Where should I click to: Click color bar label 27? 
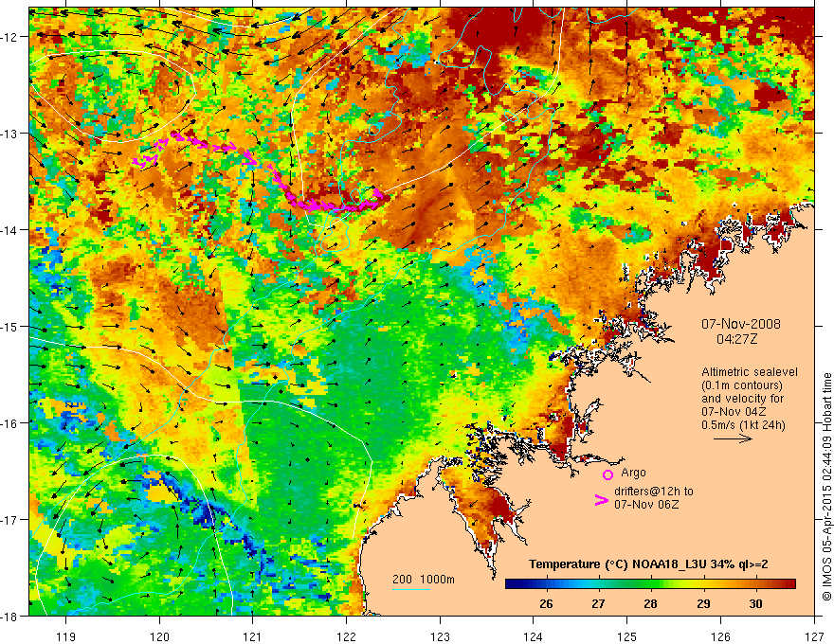[x=598, y=603]
